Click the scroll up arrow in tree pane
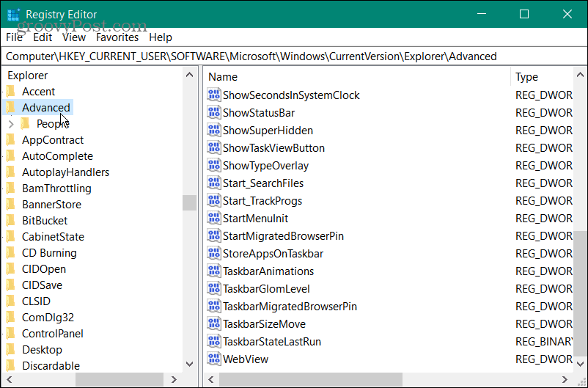The height and width of the screenshot is (388, 588). point(190,75)
